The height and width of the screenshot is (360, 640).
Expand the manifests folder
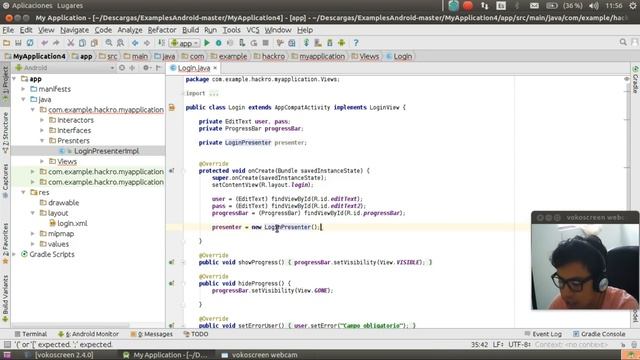[24, 89]
